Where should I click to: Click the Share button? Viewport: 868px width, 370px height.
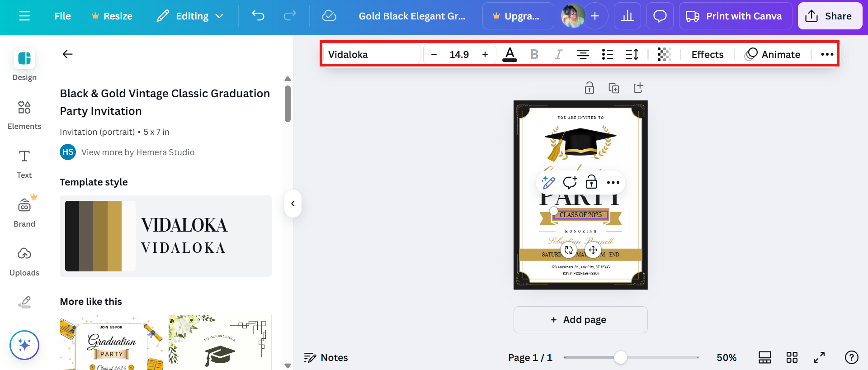tap(830, 16)
